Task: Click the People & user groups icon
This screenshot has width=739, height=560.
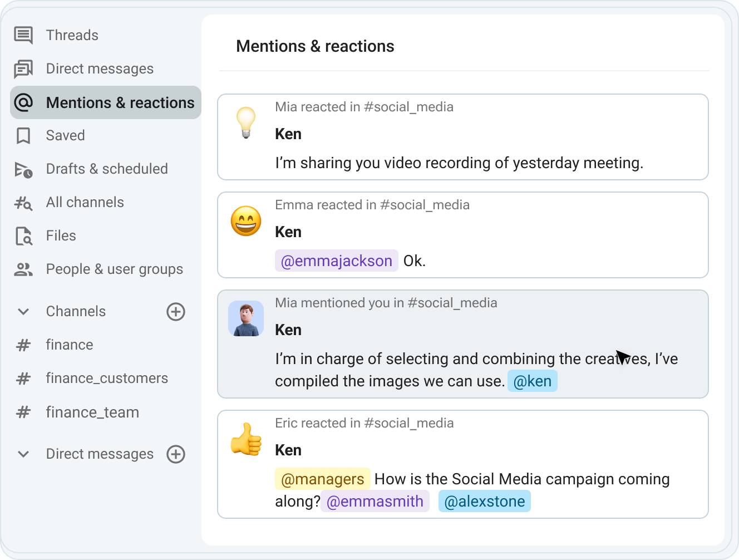Action: 23,269
